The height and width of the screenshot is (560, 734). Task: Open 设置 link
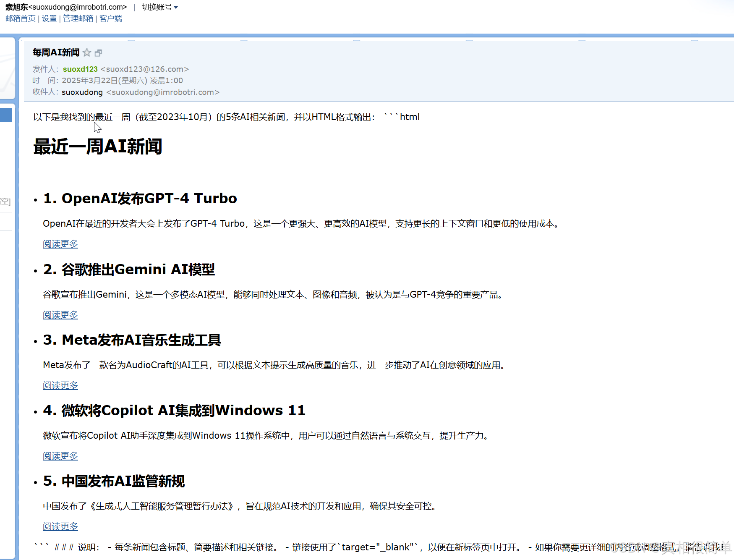[49, 18]
